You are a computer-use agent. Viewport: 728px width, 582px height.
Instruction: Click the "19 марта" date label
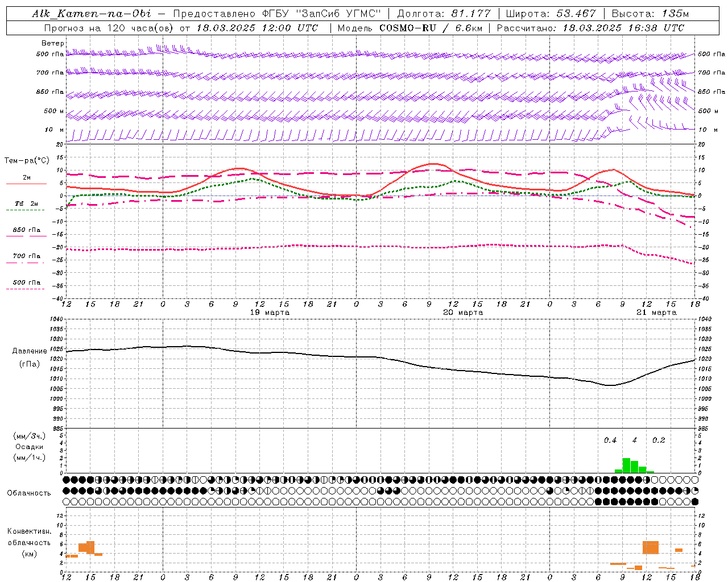point(270,313)
